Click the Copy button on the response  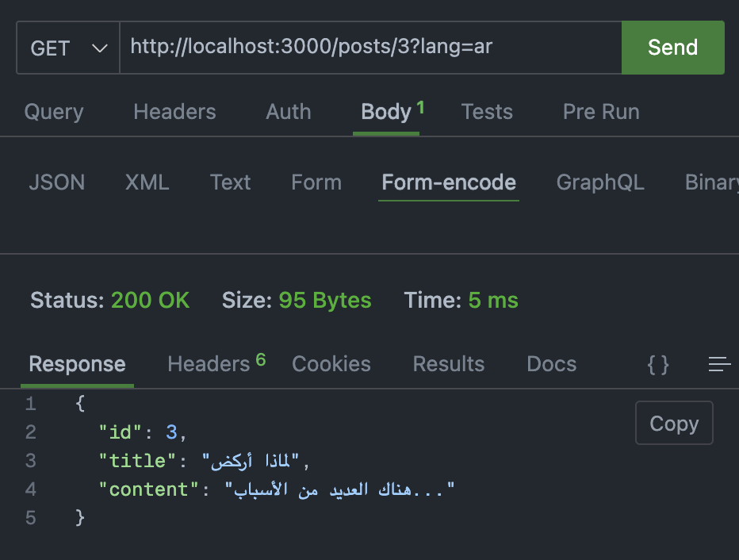pyautogui.click(x=674, y=423)
